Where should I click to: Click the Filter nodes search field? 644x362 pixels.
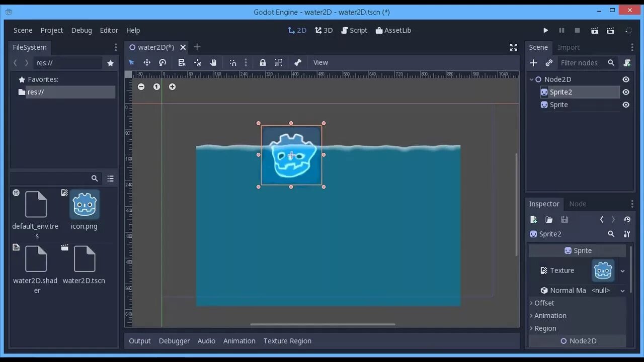(x=588, y=63)
